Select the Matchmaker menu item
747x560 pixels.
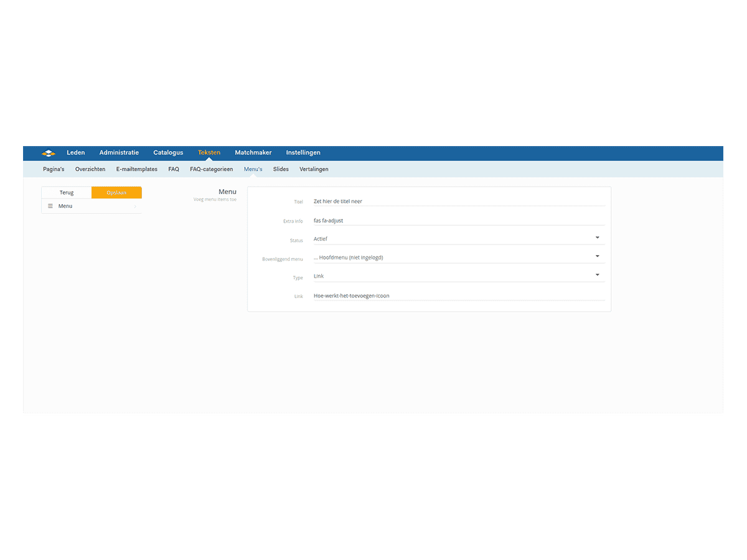click(253, 153)
